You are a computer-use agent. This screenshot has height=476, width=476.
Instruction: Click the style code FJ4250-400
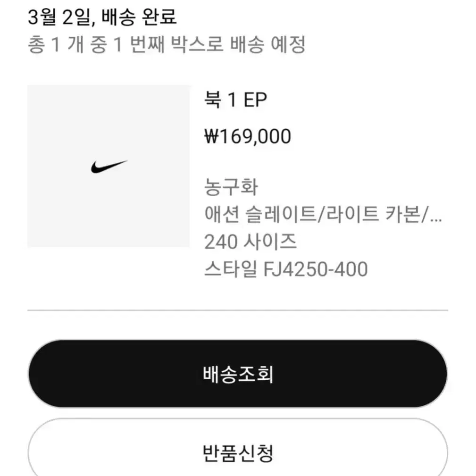click(x=316, y=269)
